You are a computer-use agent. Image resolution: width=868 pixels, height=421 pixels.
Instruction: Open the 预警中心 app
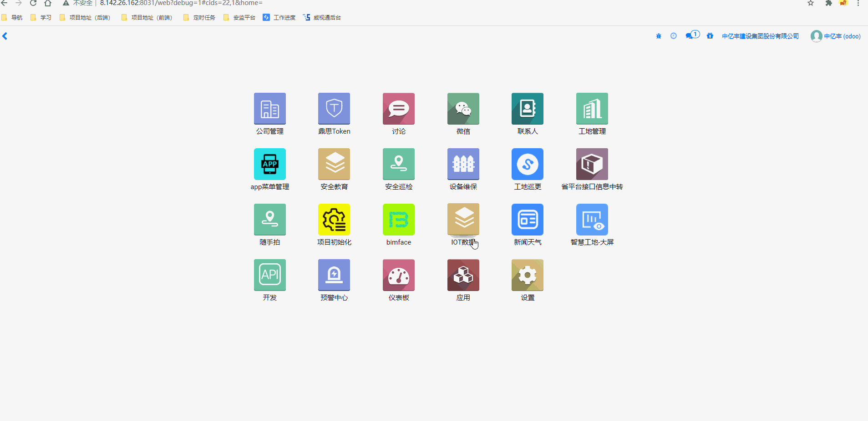pos(334,275)
